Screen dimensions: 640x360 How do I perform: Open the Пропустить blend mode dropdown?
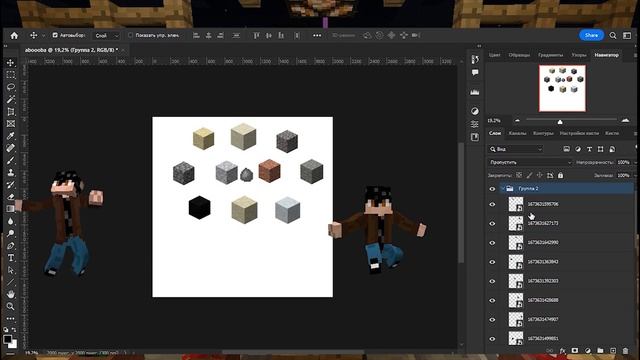(x=530, y=162)
